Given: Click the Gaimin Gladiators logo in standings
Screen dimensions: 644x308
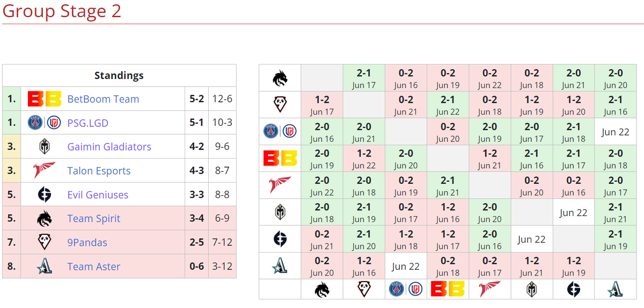Looking at the screenshot, I should [44, 147].
